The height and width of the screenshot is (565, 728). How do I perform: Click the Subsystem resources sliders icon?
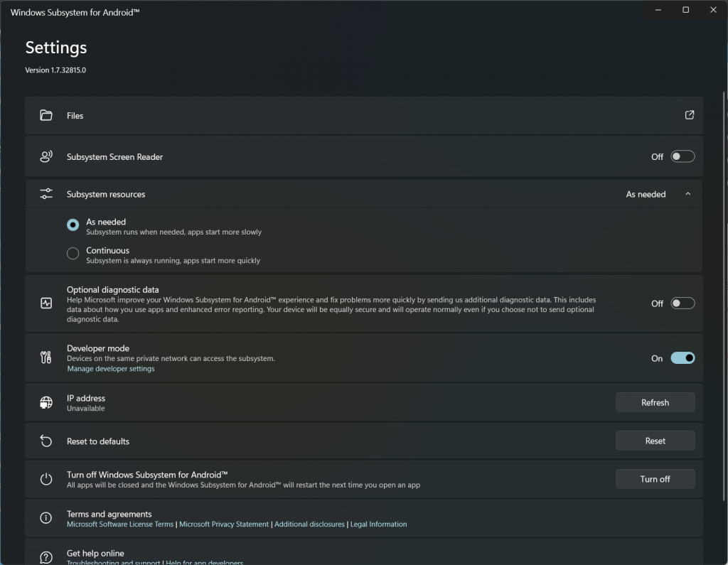point(46,194)
